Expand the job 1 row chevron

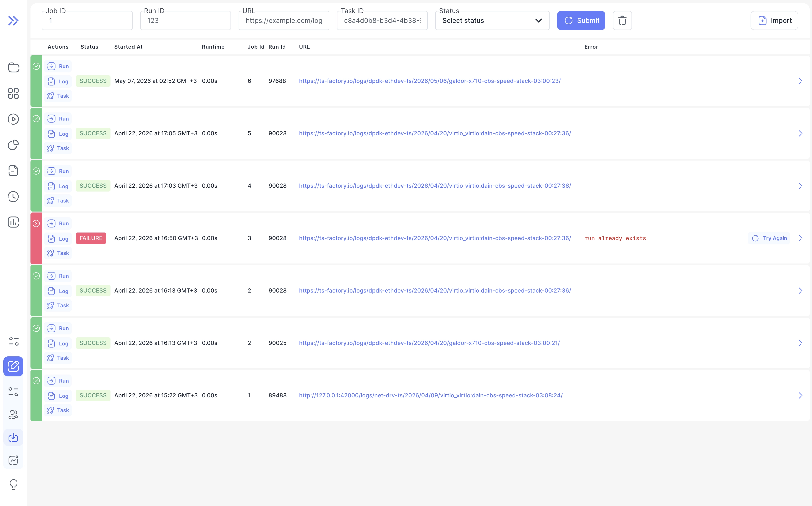pos(800,395)
